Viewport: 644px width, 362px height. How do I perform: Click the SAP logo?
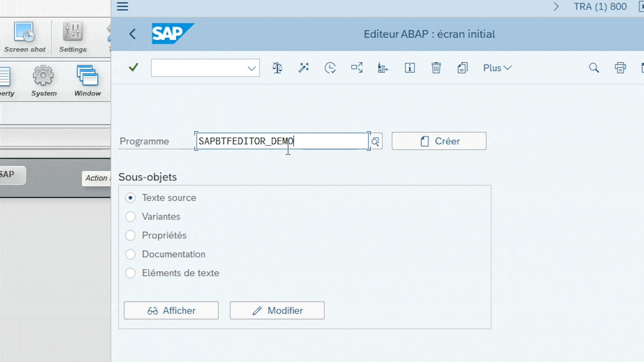coord(173,34)
